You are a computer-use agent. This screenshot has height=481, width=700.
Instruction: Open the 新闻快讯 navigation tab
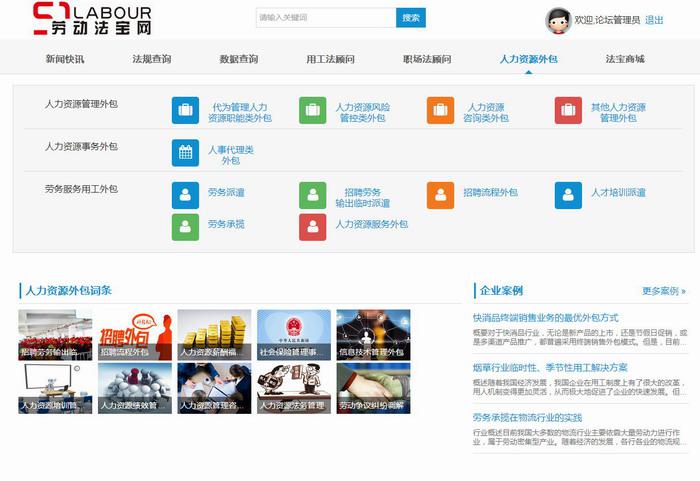pyautogui.click(x=65, y=59)
